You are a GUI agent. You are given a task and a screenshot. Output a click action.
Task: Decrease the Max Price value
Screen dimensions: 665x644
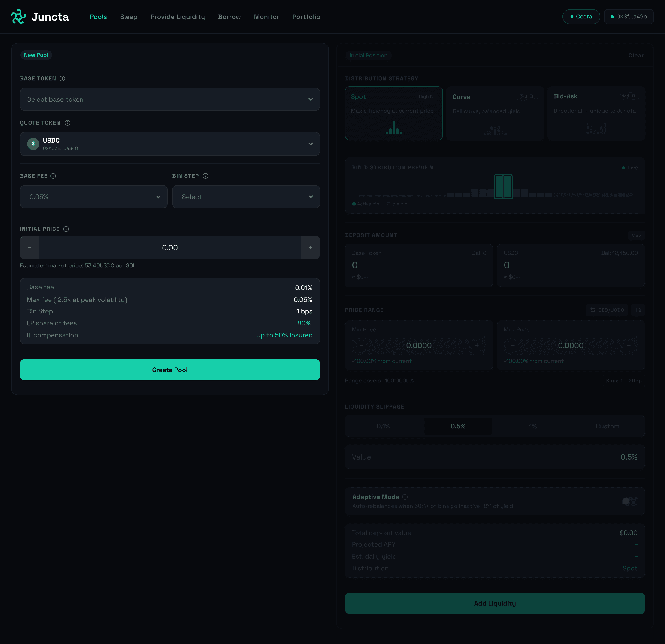click(x=513, y=345)
